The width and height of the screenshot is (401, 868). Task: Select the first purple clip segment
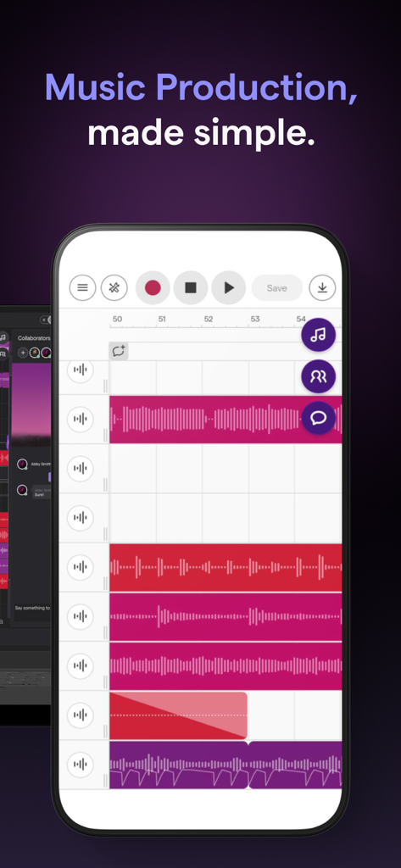point(178,765)
